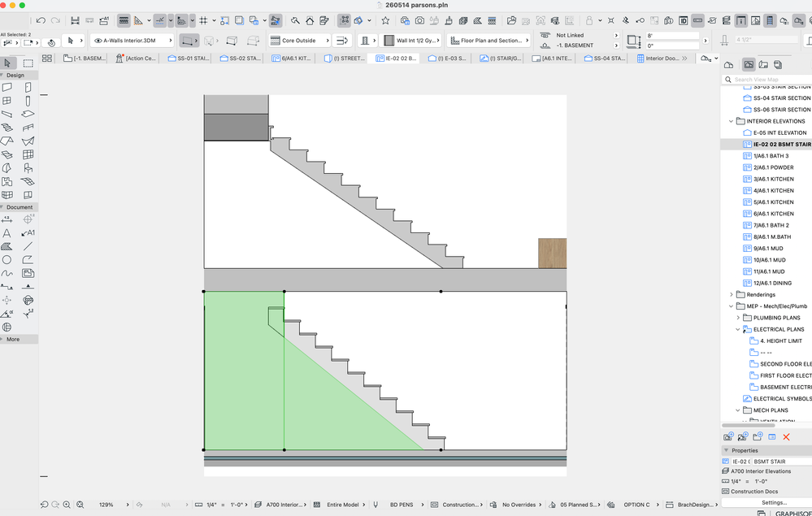Select the Wall tool in Design toolbox
The width and height of the screenshot is (812, 516).
click(x=7, y=88)
